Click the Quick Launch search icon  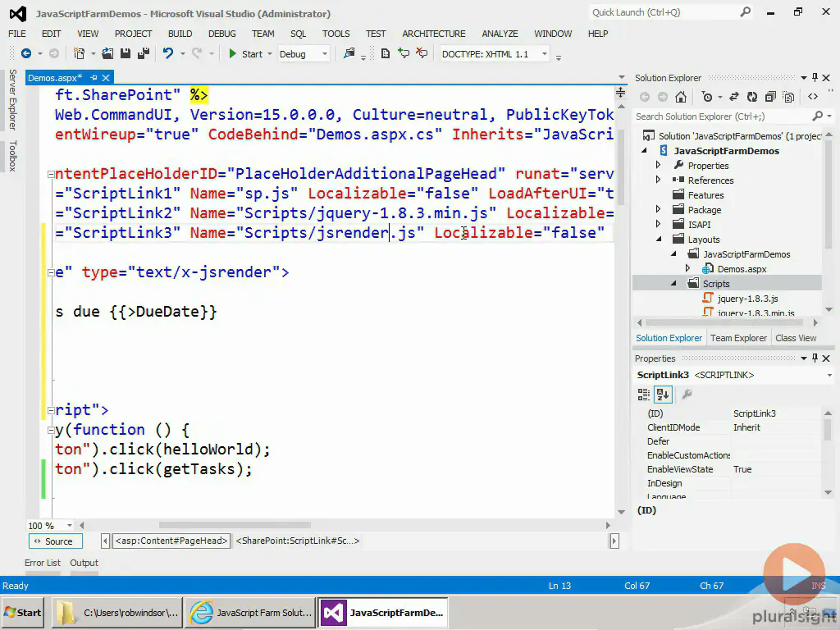point(745,11)
